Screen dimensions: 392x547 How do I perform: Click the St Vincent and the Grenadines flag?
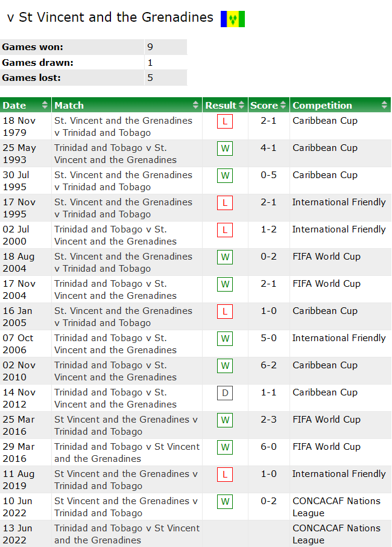point(232,19)
